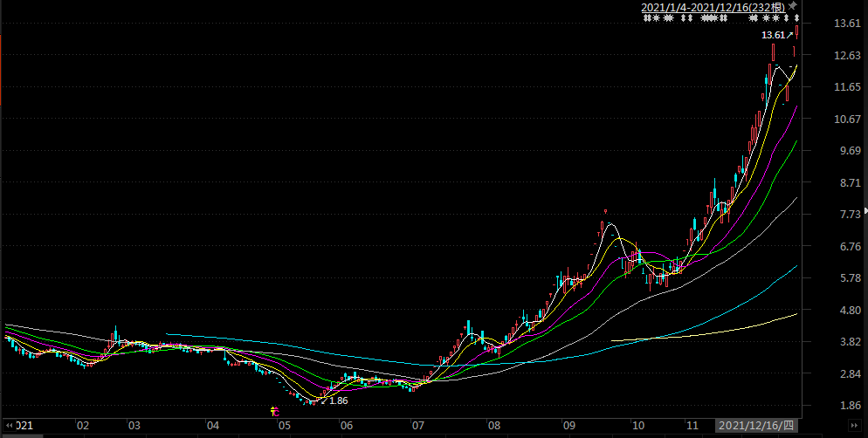Open the 2021/1/4-2021/12/16(232根) date range link
The image size is (868, 438).
point(713,7)
